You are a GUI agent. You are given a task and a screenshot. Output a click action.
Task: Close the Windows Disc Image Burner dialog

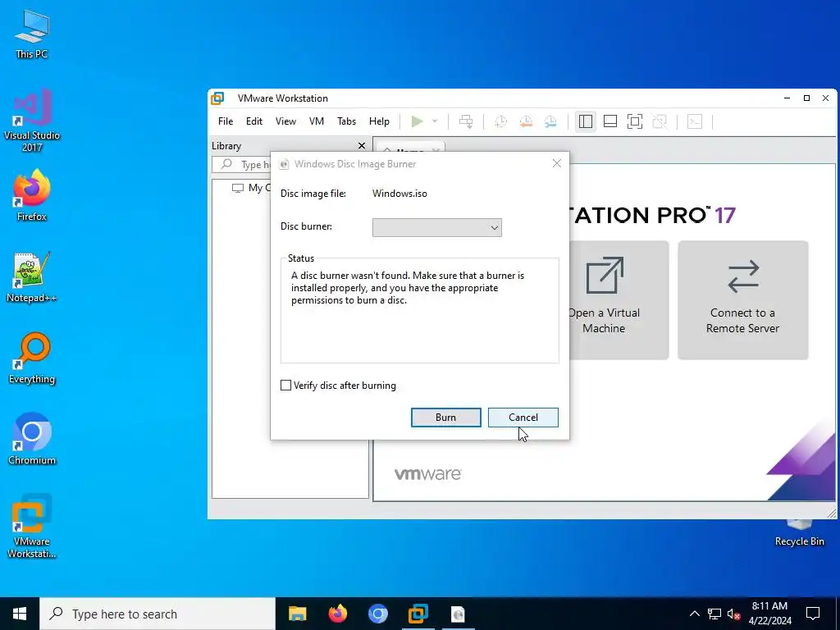point(557,163)
